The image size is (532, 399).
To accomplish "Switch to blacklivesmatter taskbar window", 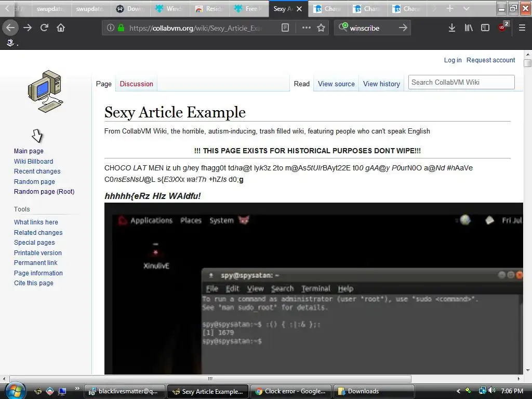I will click(x=125, y=391).
